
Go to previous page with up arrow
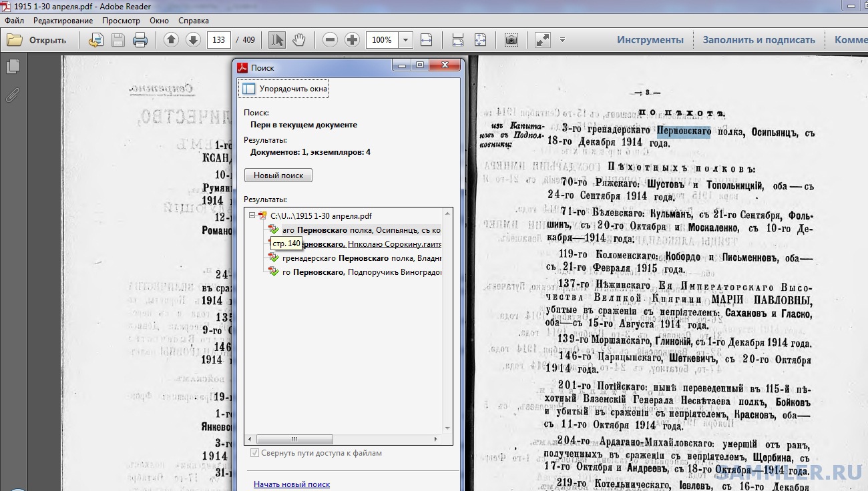click(x=171, y=40)
